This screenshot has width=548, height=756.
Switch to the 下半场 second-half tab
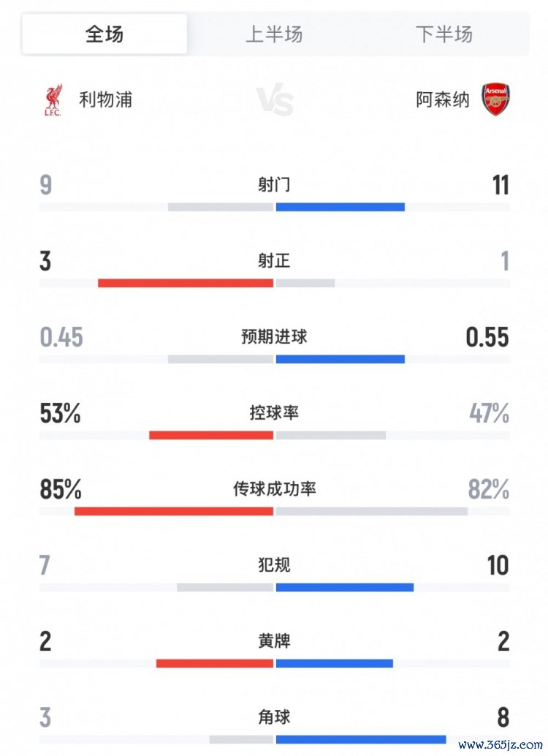444,34
